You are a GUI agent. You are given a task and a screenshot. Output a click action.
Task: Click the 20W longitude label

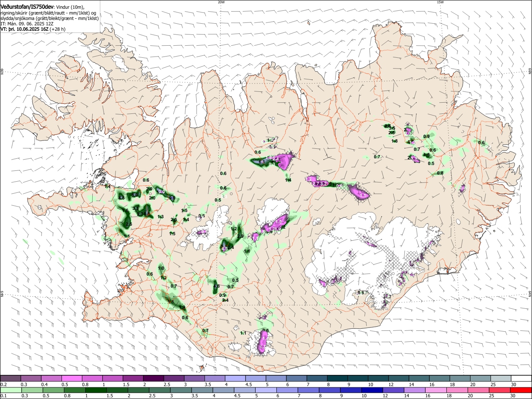tap(221, 2)
